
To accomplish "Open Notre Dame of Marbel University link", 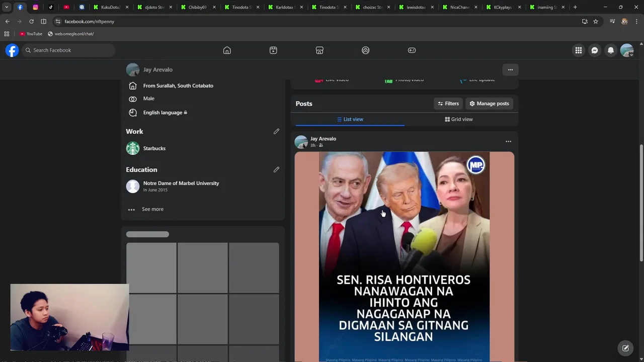I will (181, 183).
